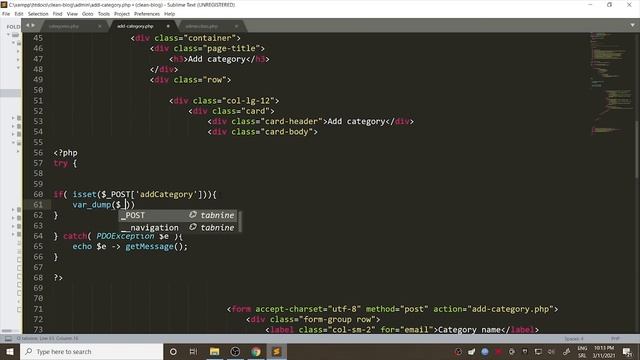This screenshot has width=640, height=360.
Task: Open the File menu
Action: tap(6, 14)
